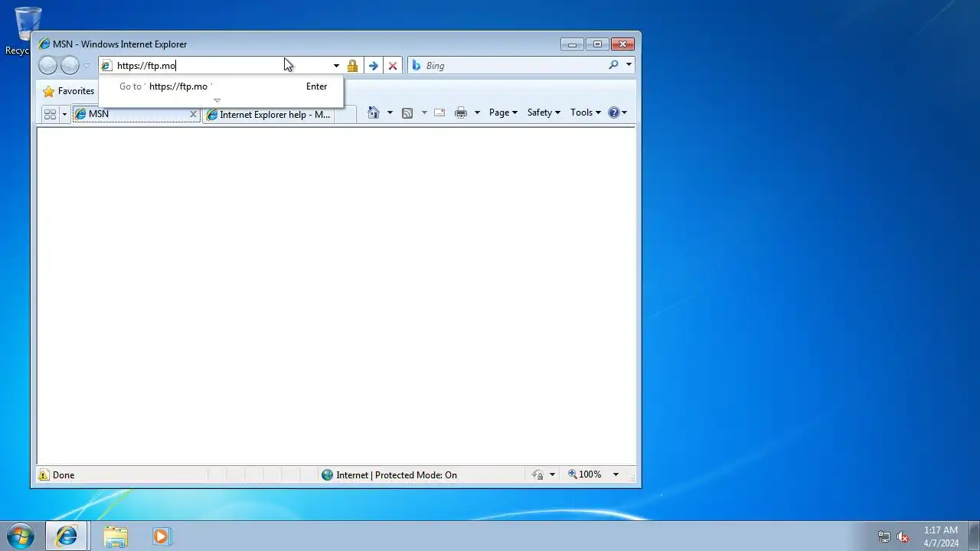
Task: Click the Show Desktop button
Action: [x=974, y=536]
